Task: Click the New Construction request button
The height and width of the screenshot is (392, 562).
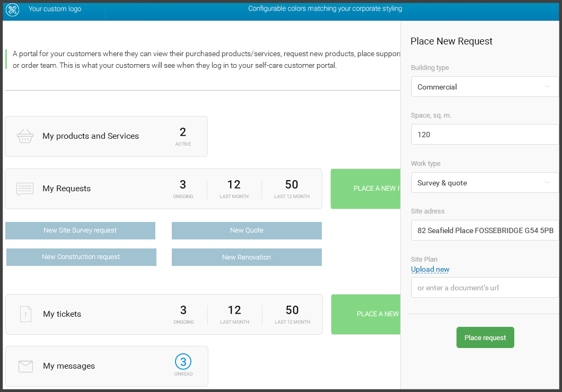Action: [x=81, y=257]
